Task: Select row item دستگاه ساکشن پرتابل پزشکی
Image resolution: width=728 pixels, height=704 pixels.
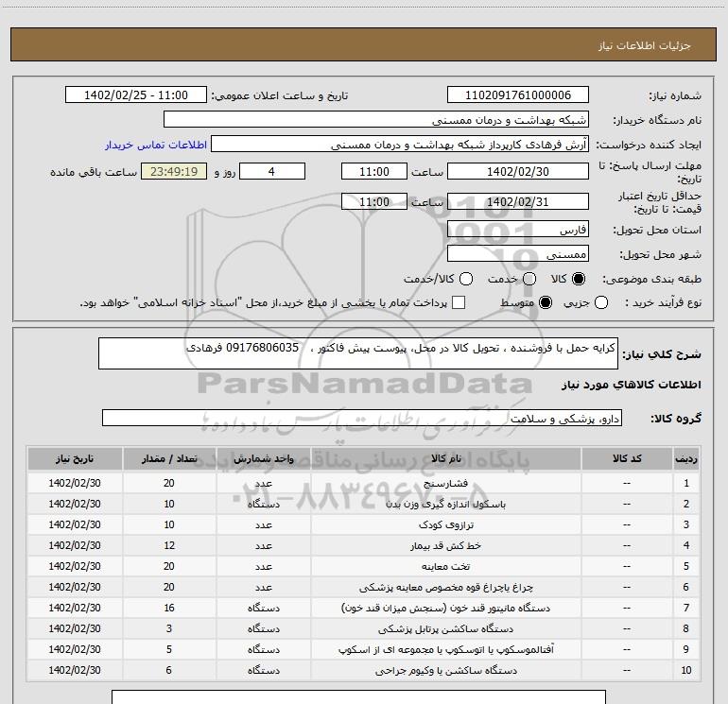Action: 445,628
